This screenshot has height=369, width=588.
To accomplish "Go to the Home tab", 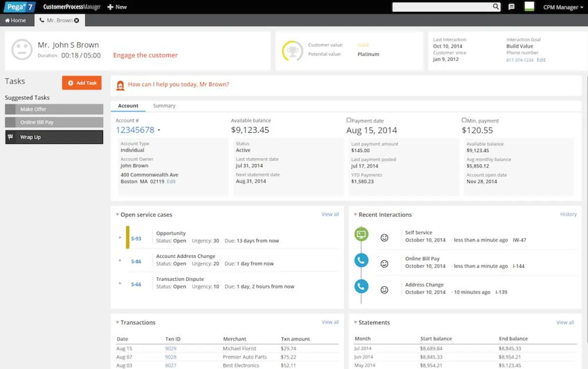I will (x=16, y=21).
